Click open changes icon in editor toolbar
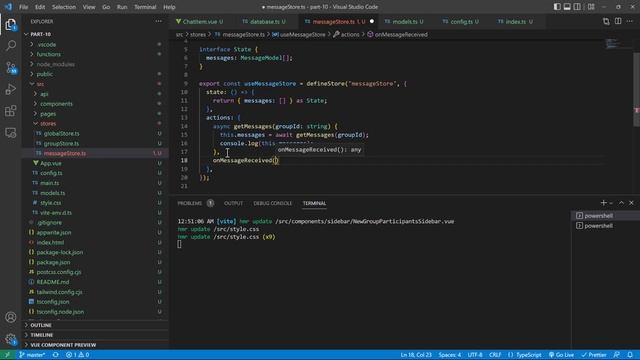The height and width of the screenshot is (360, 640). (x=606, y=21)
